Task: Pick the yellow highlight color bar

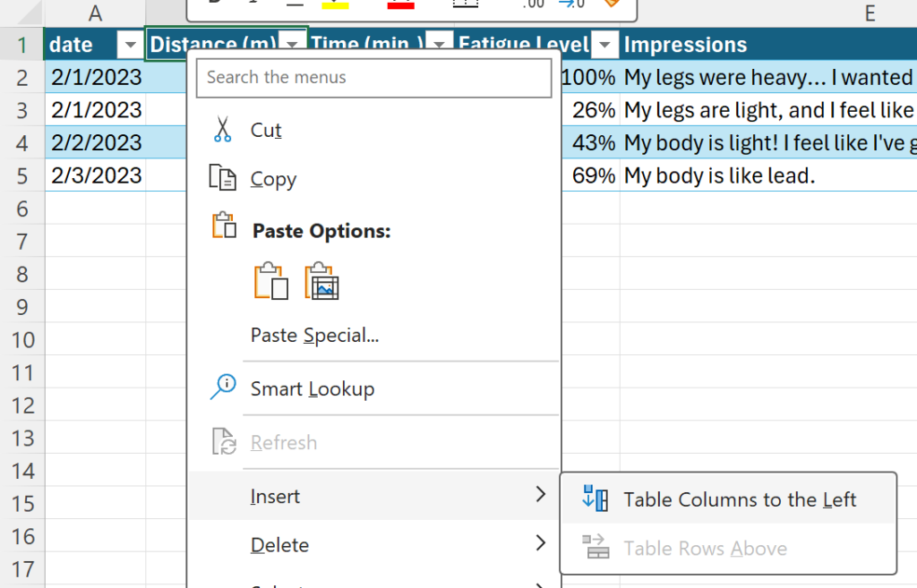Action: [x=335, y=5]
